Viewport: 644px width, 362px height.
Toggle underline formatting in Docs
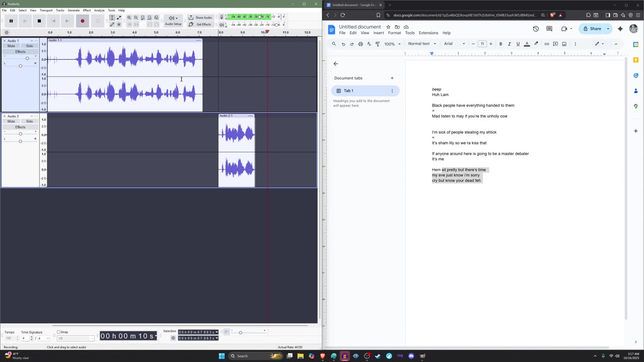[518, 44]
